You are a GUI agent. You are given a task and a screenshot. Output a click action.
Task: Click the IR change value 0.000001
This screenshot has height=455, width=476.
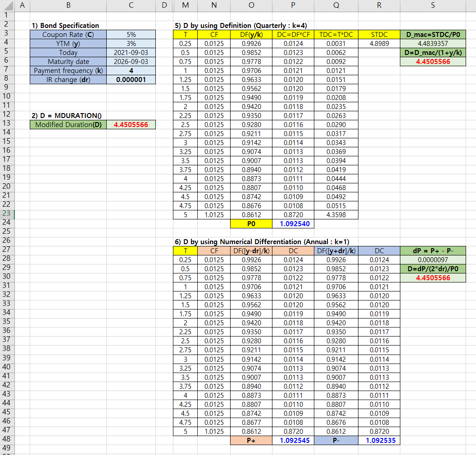[131, 79]
